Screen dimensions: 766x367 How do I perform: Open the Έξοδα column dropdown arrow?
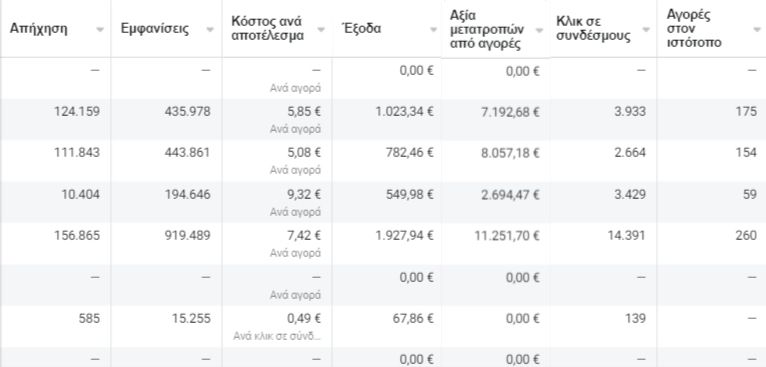pyautogui.click(x=433, y=29)
